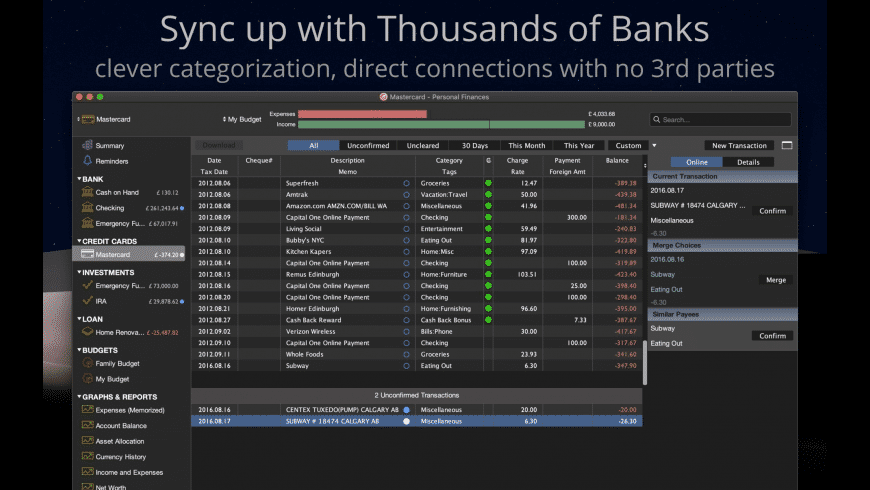The height and width of the screenshot is (490, 870).
Task: Click New Transaction button
Action: tap(739, 145)
